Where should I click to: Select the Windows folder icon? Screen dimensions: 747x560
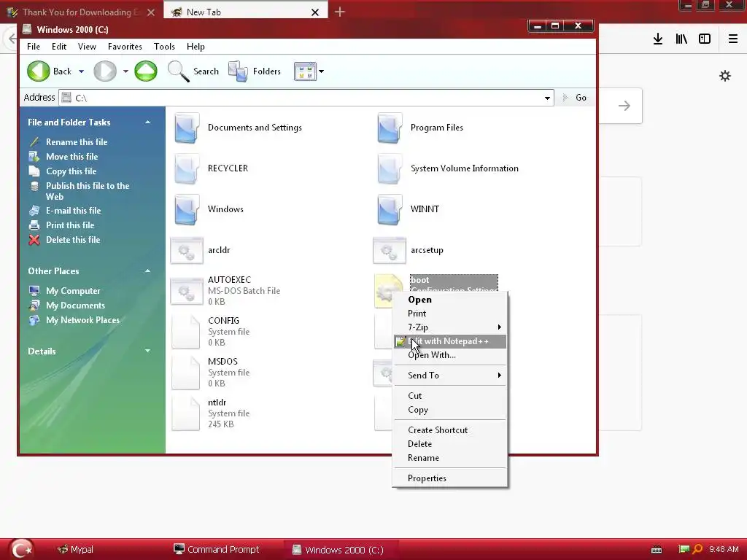[x=186, y=209]
